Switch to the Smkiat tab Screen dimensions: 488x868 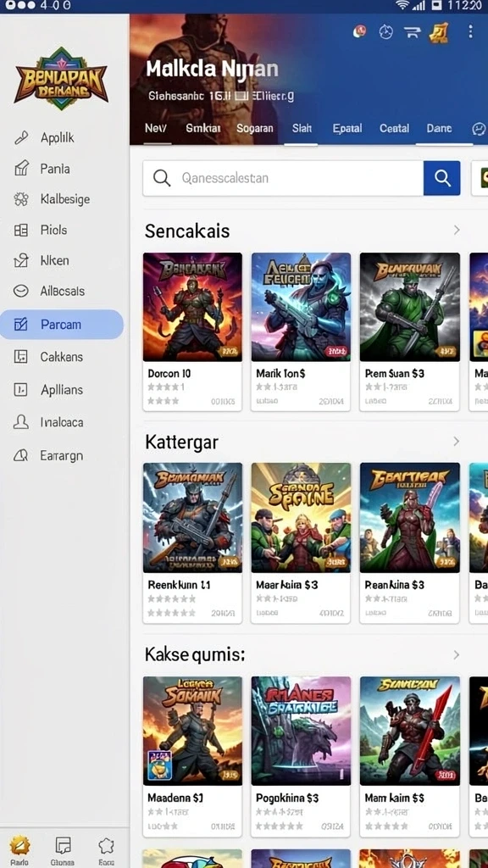[x=203, y=129]
